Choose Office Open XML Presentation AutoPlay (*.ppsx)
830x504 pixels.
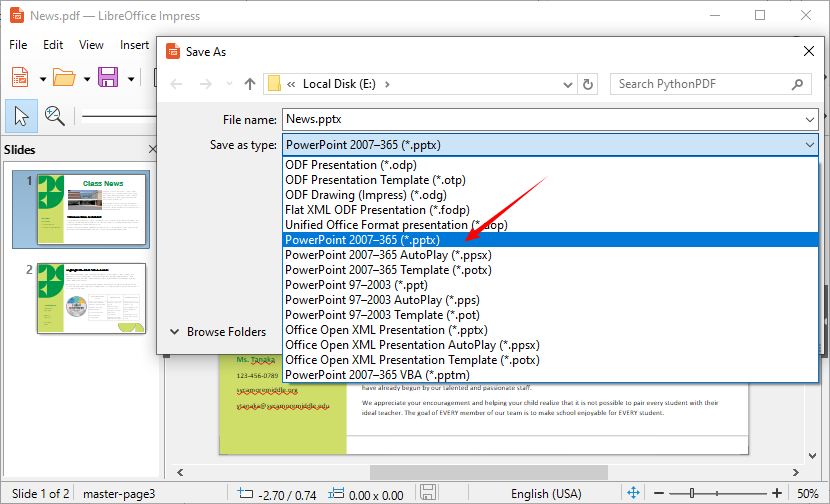551,345
